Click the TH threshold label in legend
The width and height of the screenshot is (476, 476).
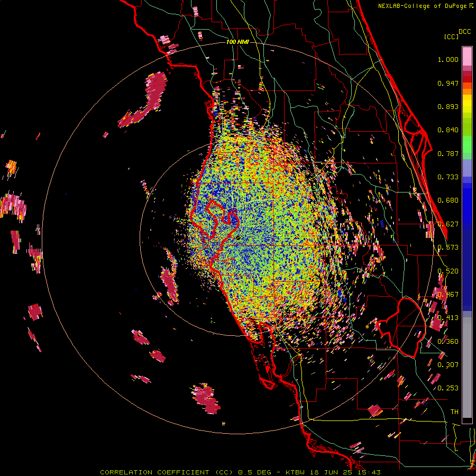454,412
